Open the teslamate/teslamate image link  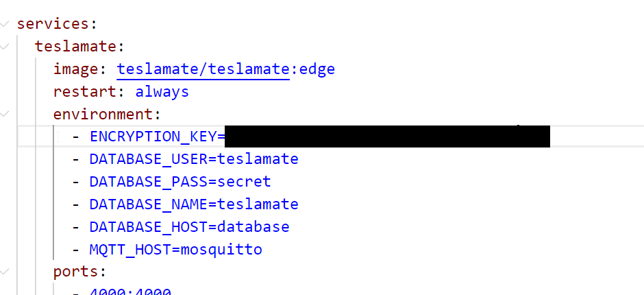pos(203,69)
